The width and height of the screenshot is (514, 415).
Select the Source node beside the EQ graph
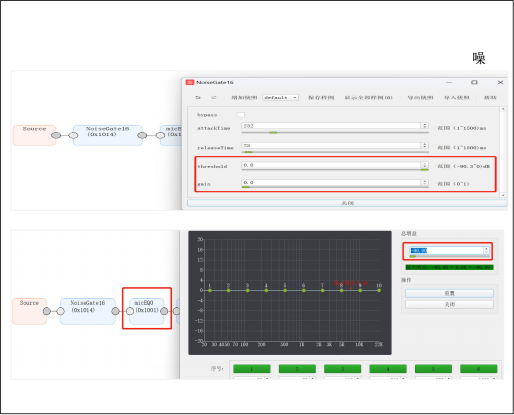tap(29, 311)
